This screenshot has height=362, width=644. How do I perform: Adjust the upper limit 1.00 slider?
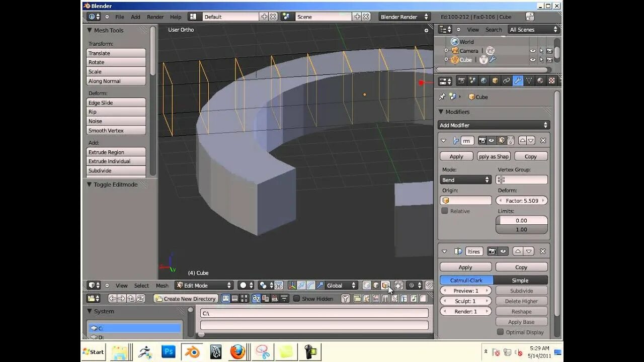[522, 229]
